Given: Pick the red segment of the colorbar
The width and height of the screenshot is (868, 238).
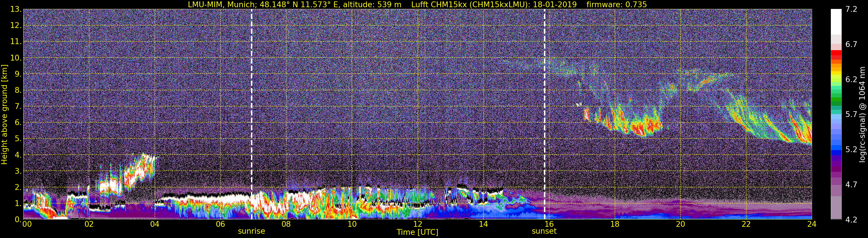Looking at the screenshot, I should click(x=836, y=53).
